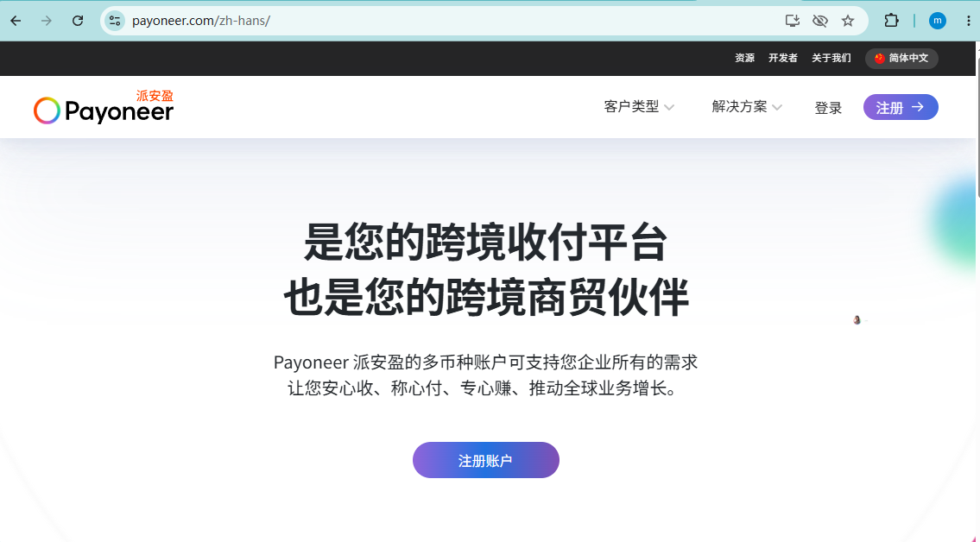Click the address bar URL payoneer.com/zh-hans/
980x542 pixels.
200,21
